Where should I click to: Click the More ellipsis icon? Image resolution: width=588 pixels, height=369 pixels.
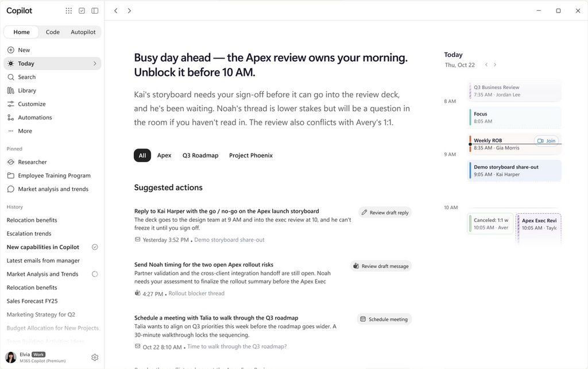pyautogui.click(x=11, y=131)
